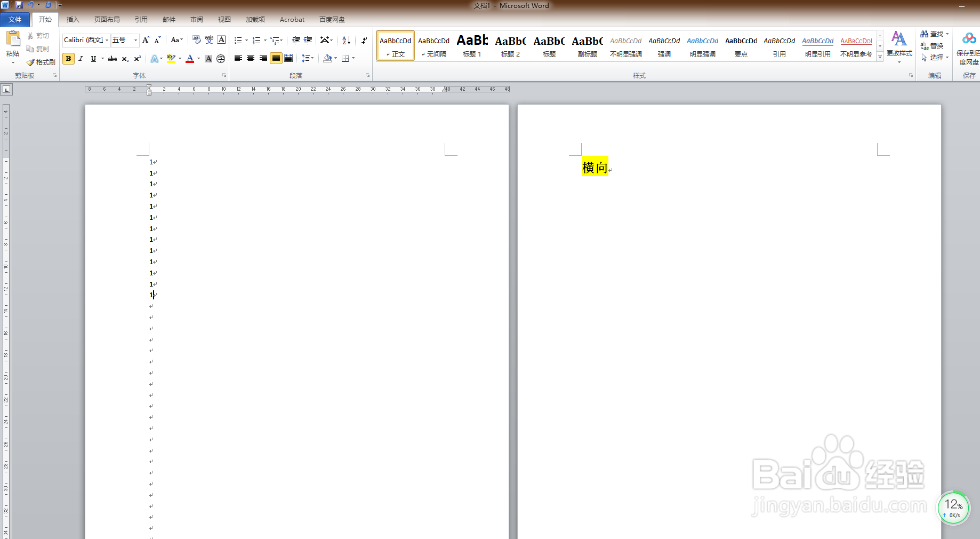Apply the yellow text highlight color
This screenshot has width=980, height=539.
point(171,59)
